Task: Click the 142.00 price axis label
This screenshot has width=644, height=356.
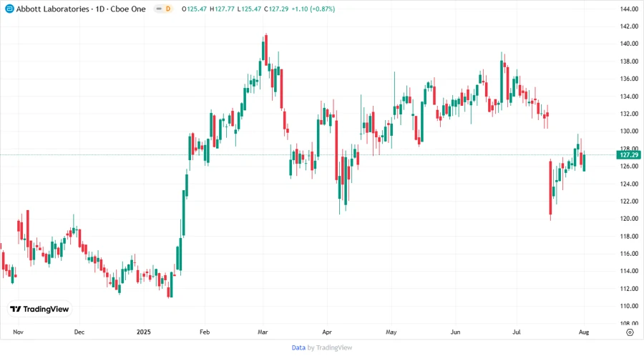Action: 629,26
